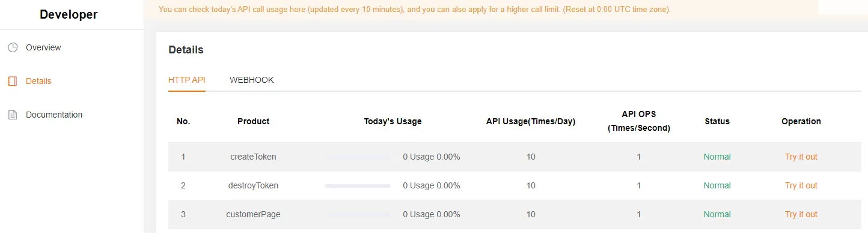Click the Product column header
This screenshot has height=234, width=868.
tap(253, 121)
